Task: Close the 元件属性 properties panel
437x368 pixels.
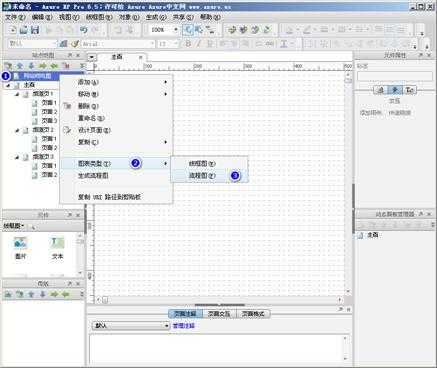Action: 429,55
